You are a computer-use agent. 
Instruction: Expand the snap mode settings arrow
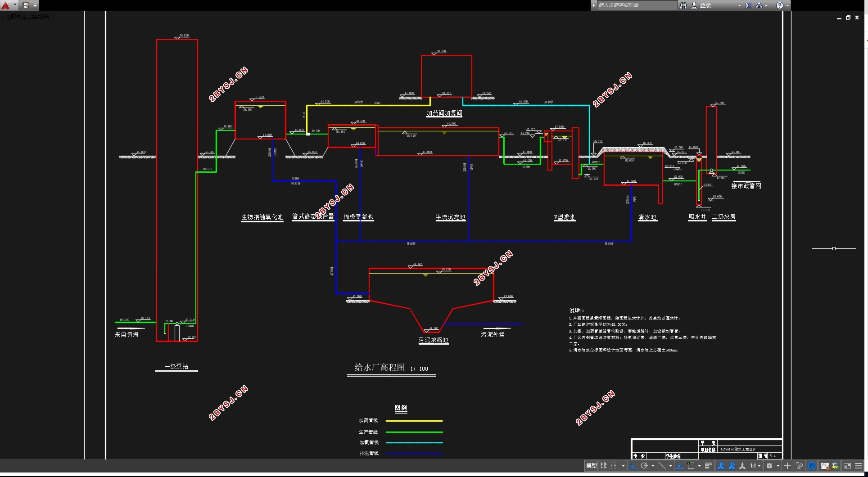tap(624, 466)
